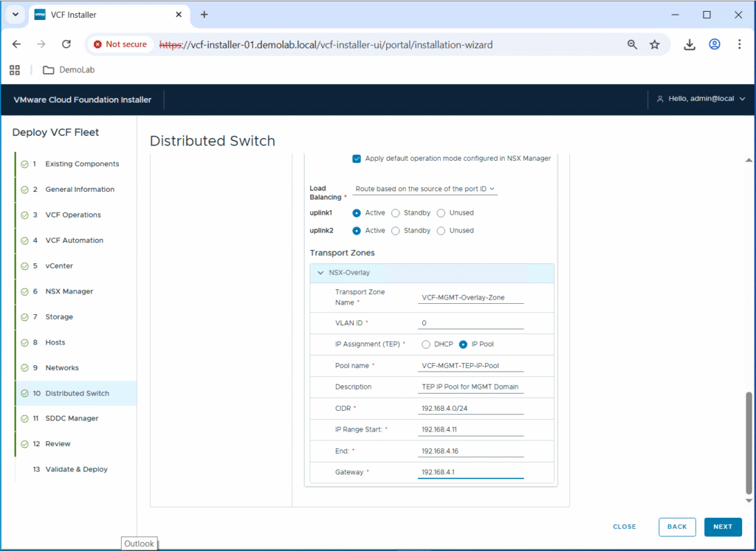Open the Load Balancing dropdown
This screenshot has width=756, height=551.
coord(425,190)
